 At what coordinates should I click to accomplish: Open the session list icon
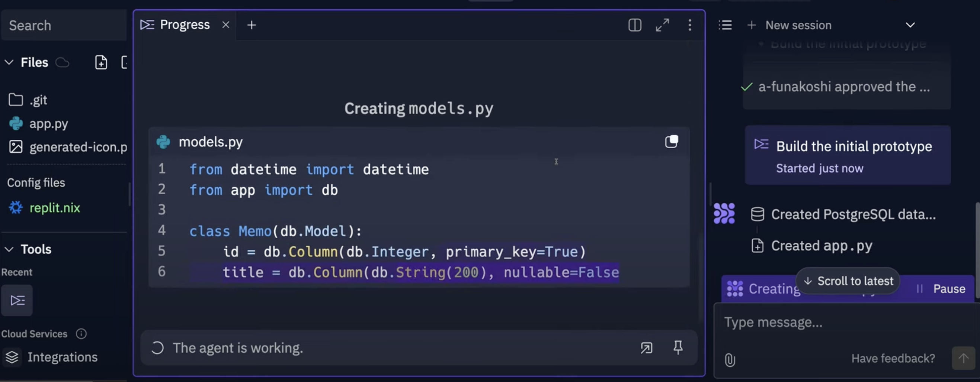coord(725,25)
